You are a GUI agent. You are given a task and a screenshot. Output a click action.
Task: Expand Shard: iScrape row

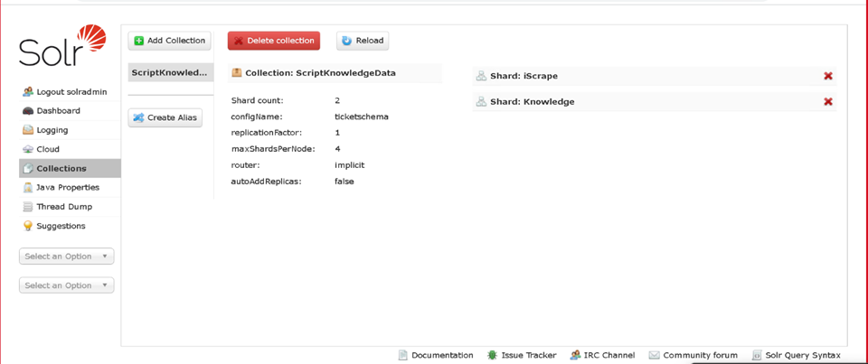654,76
